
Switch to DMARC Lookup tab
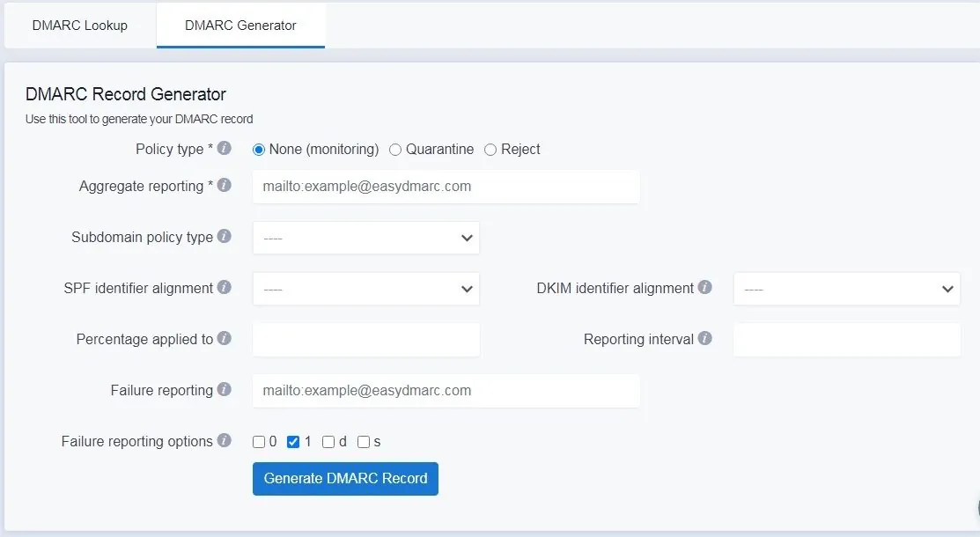tap(80, 25)
